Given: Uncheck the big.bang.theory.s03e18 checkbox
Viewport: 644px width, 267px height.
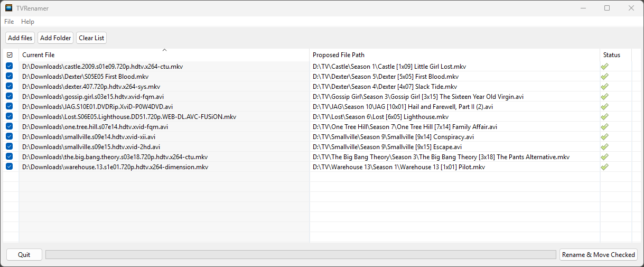Looking at the screenshot, I should pos(10,157).
